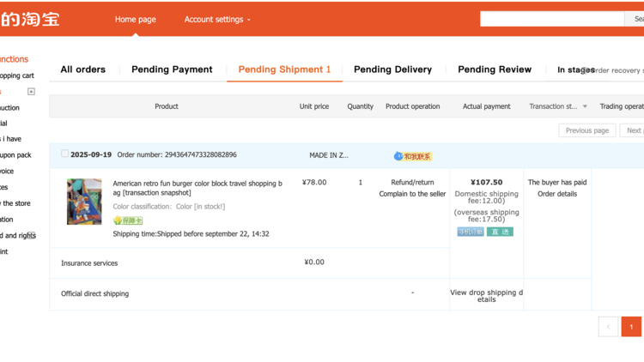Open American retro fun burger bag link
The width and height of the screenshot is (644, 362).
(197, 188)
